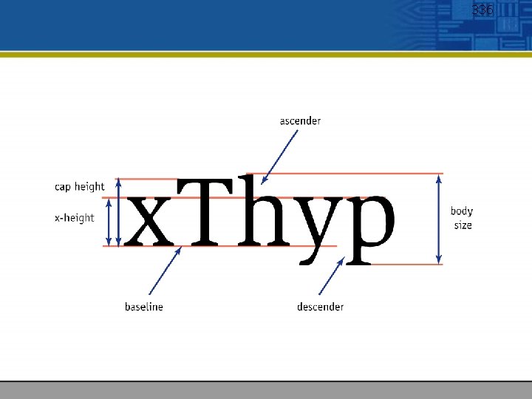Image resolution: width=532 pixels, height=399 pixels.
Task: Click the 'body size' label
Action: point(461,218)
